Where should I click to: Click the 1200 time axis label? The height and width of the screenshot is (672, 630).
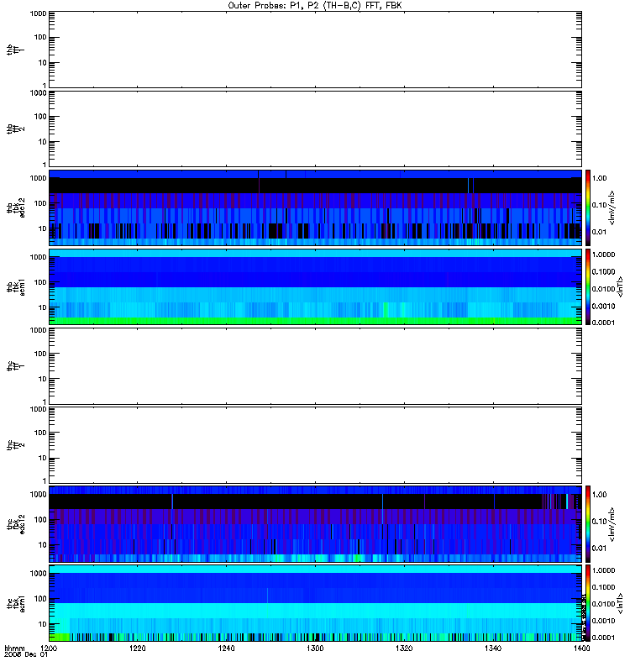pyautogui.click(x=49, y=648)
